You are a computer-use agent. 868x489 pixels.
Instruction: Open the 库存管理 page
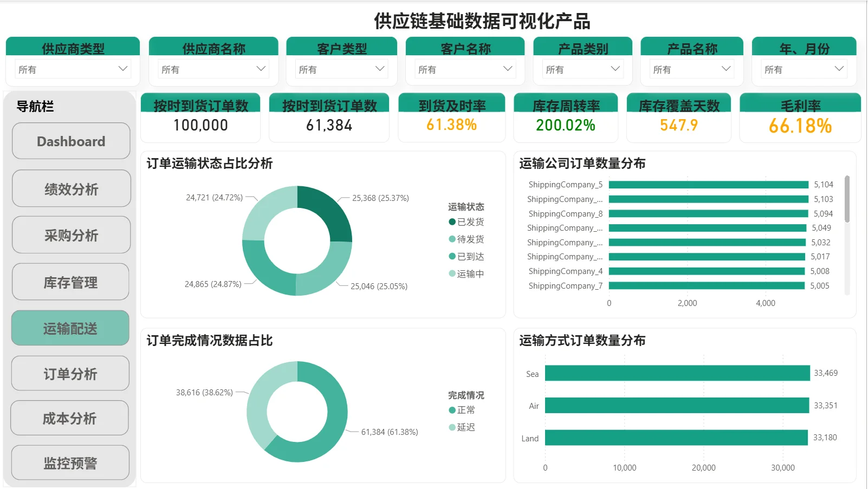pos(70,282)
